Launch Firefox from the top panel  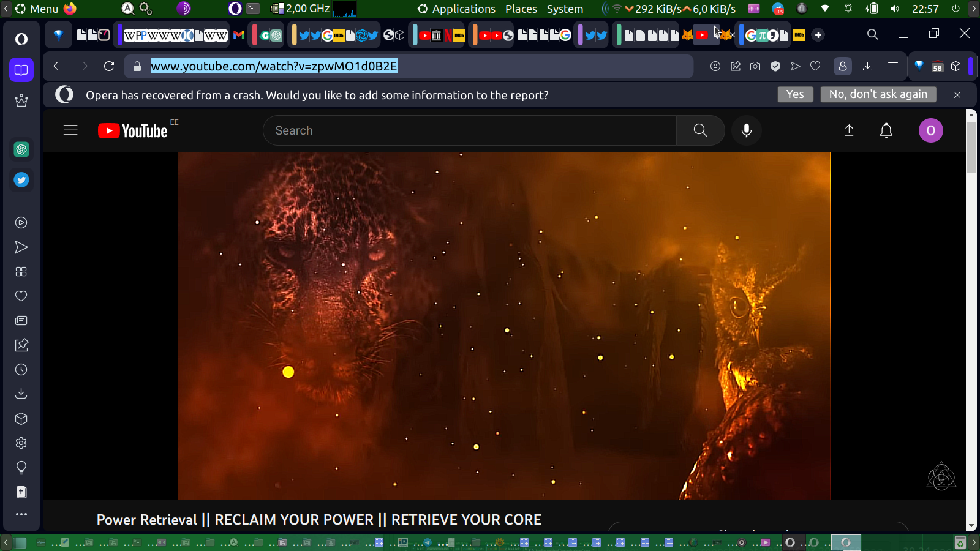point(70,9)
